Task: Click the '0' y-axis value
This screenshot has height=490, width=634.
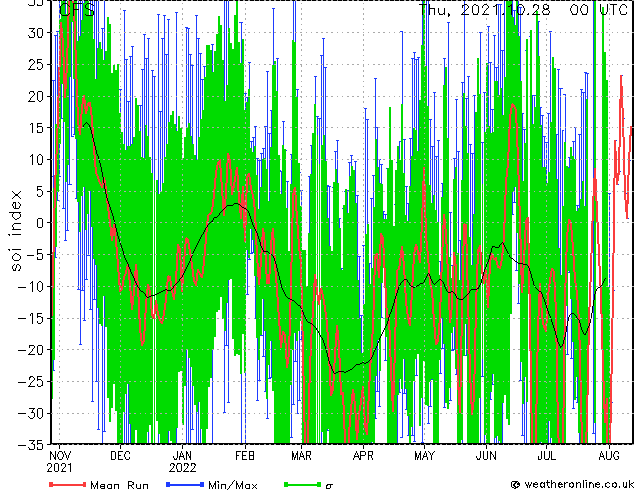Action: point(40,223)
